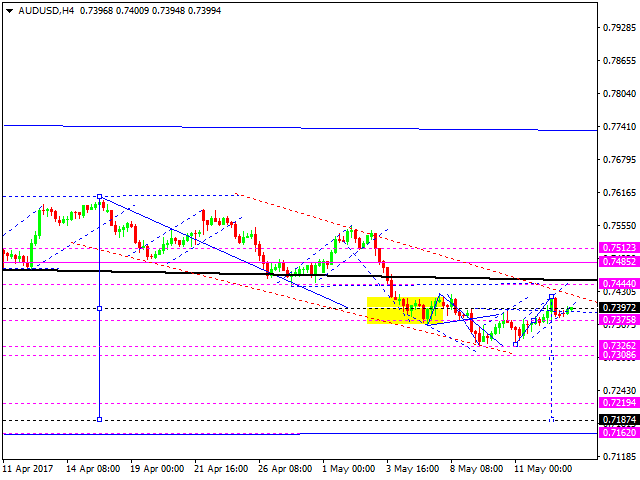Image resolution: width=640 pixels, height=480 pixels.
Task: Click the 26 Apr 08:00 time label
Action: (x=285, y=469)
